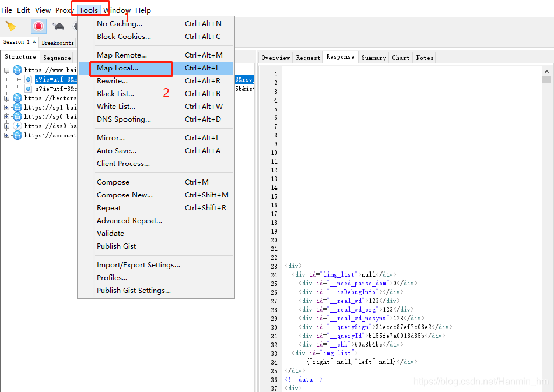This screenshot has width=554, height=392.
Task: Open the Rewrite... option
Action: tap(156, 81)
